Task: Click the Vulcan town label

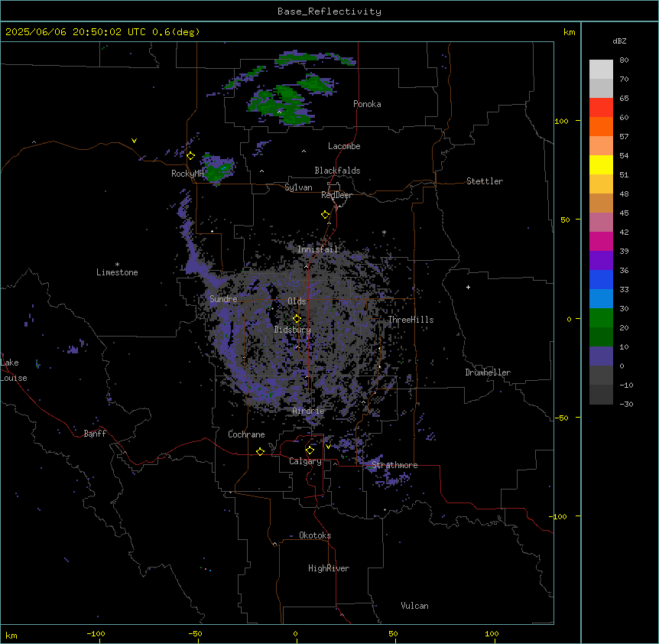Action: coord(415,606)
